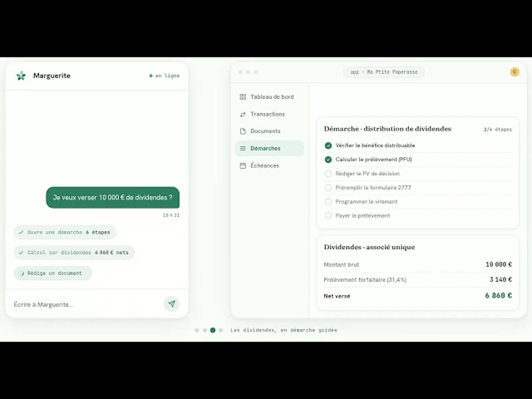Screen dimensions: 532x399
Task: Click the en ligne status text
Action: (x=167, y=76)
